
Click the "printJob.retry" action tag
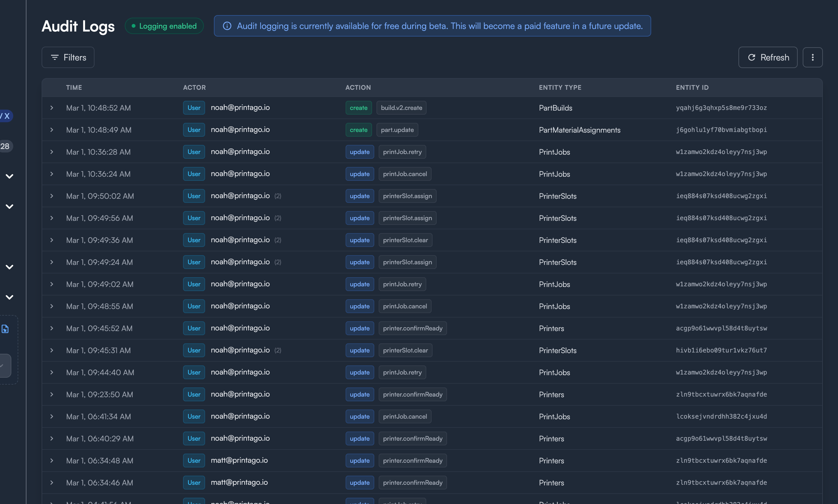(x=402, y=152)
